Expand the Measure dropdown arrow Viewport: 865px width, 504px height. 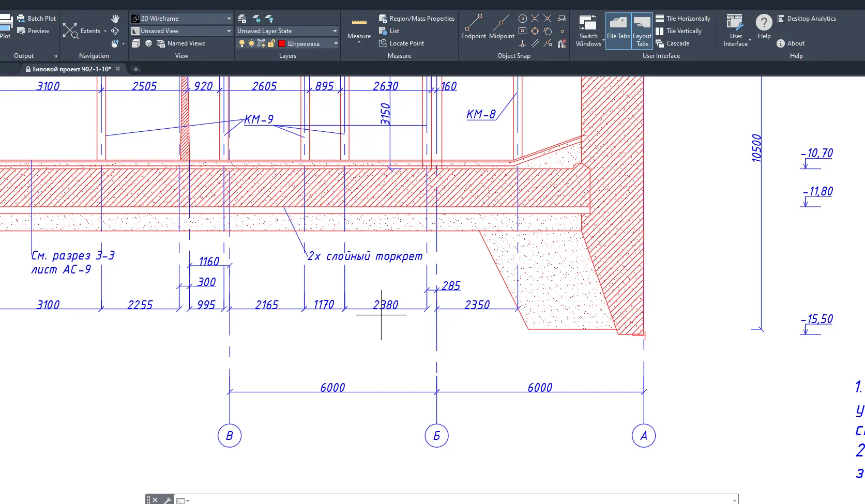(x=359, y=42)
